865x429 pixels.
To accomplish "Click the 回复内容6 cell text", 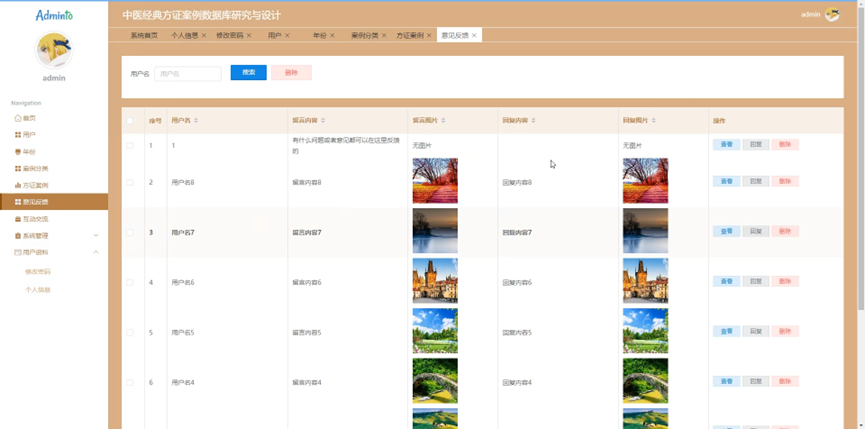I will coord(517,282).
